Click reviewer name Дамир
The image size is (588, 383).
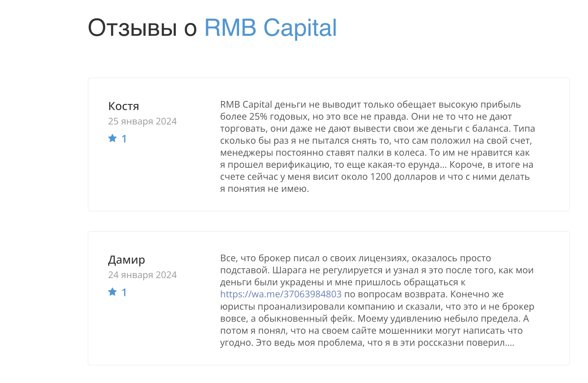tap(126, 260)
